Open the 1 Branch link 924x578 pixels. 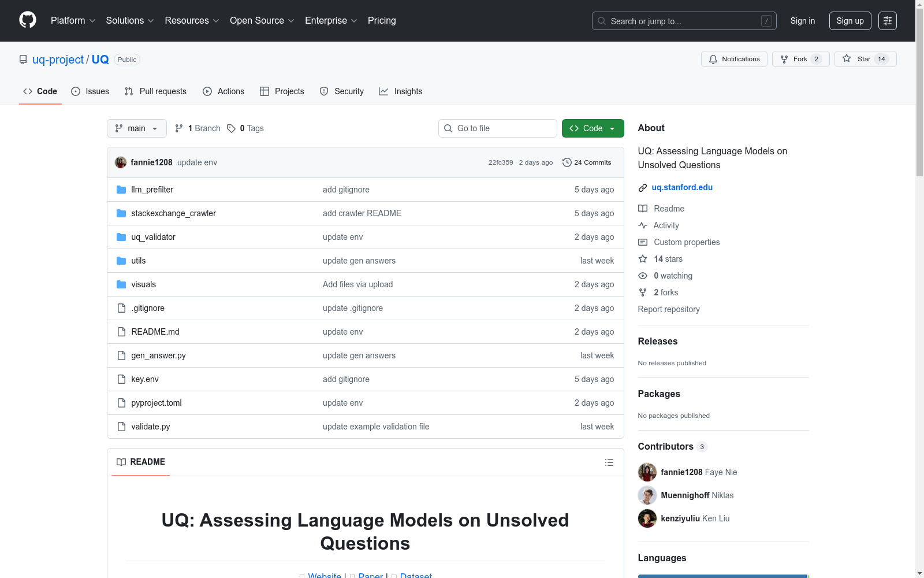pyautogui.click(x=198, y=128)
